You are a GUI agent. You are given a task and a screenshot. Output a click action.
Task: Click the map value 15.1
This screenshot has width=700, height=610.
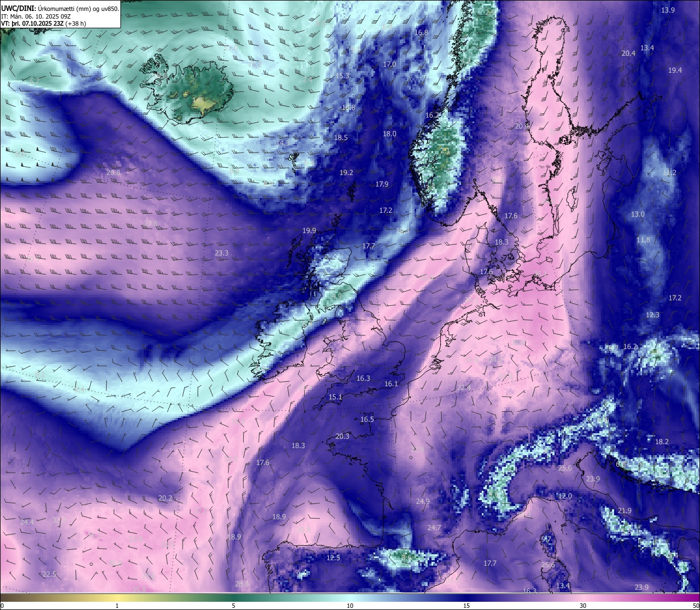(x=335, y=397)
